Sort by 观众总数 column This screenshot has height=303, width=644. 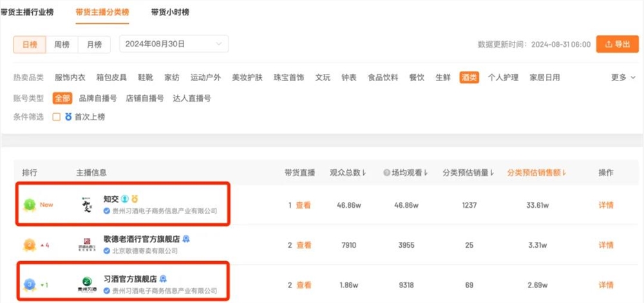348,173
